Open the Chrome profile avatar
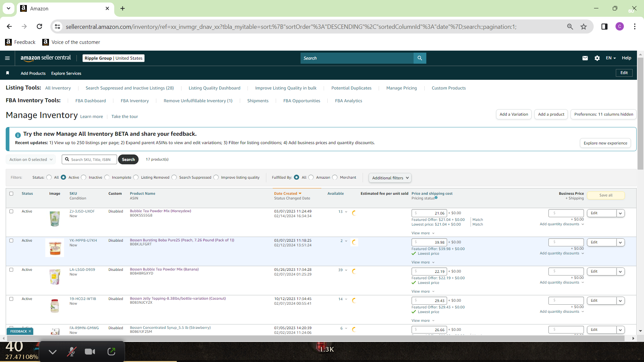 pyautogui.click(x=620, y=26)
